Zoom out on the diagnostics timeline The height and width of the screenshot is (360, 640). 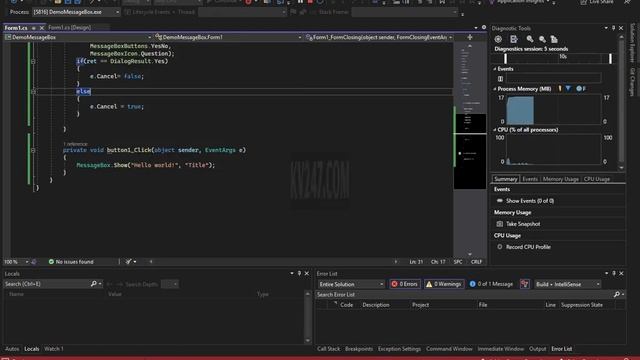pyautogui.click(x=542, y=39)
